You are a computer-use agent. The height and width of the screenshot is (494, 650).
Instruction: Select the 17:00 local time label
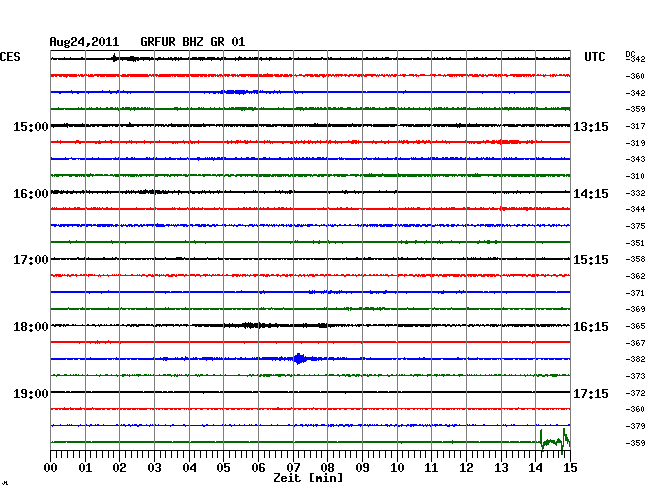pos(31,260)
